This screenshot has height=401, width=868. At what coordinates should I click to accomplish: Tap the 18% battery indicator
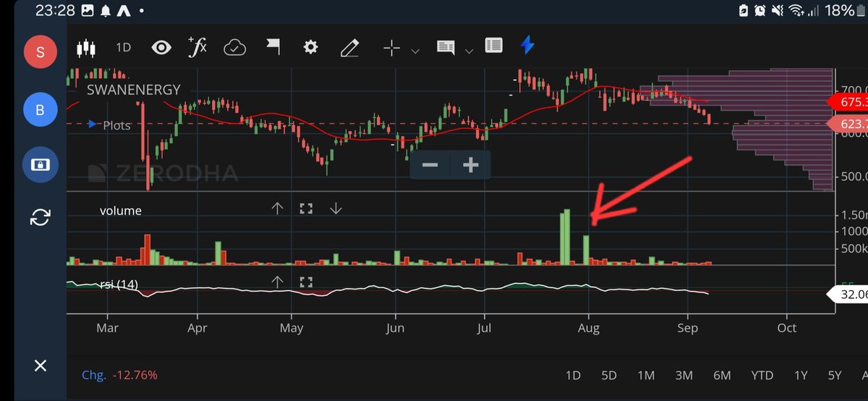(846, 11)
